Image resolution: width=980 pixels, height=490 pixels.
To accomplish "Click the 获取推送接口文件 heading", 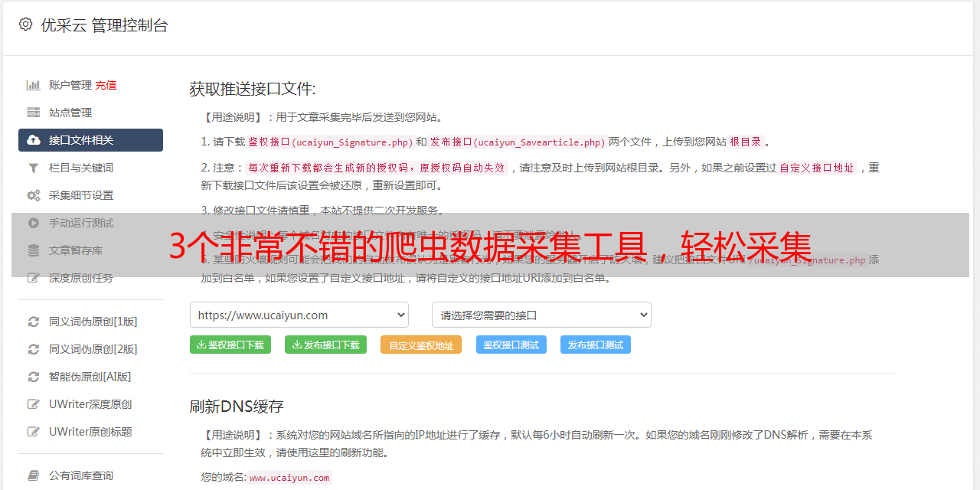I will pyautogui.click(x=253, y=89).
